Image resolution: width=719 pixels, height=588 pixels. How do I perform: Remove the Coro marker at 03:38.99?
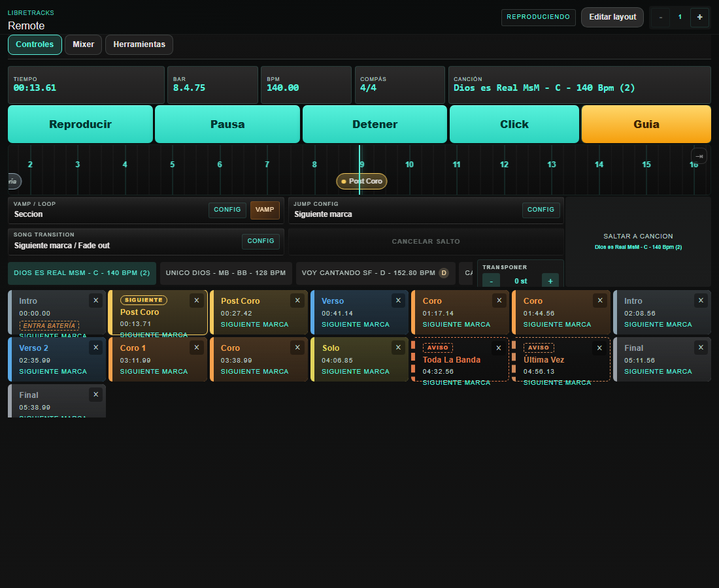(297, 348)
